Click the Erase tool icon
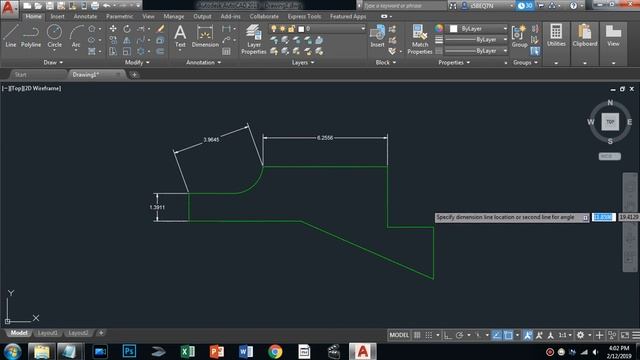 (x=160, y=29)
